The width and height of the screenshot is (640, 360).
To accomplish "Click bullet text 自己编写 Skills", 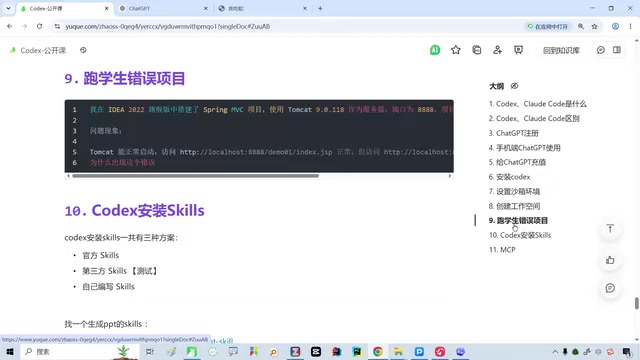I will click(x=108, y=287).
